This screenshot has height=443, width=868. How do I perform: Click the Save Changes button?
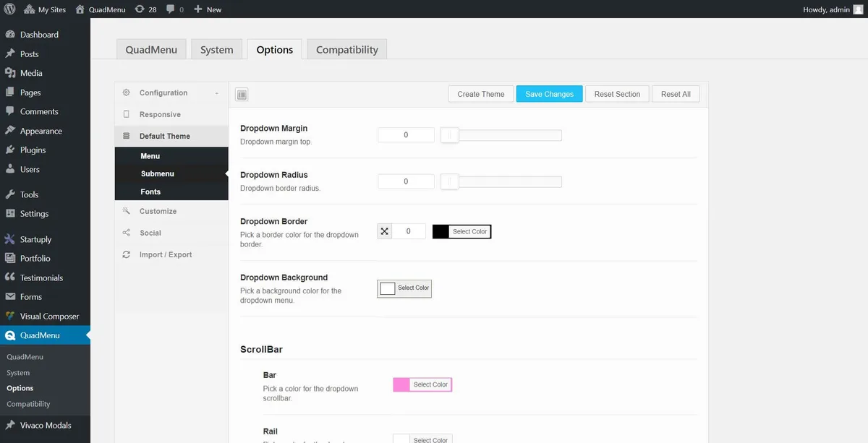click(x=550, y=94)
